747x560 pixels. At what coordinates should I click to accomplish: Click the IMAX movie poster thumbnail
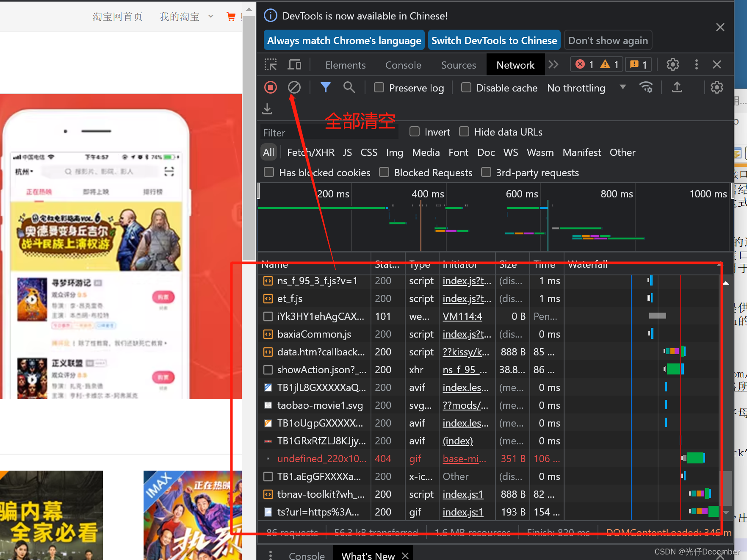(193, 515)
